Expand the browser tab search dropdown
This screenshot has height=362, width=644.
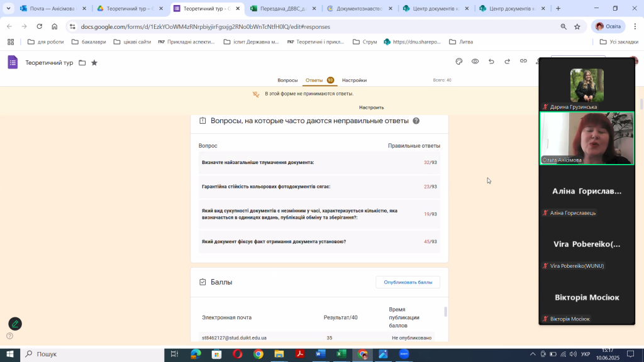pos(9,9)
